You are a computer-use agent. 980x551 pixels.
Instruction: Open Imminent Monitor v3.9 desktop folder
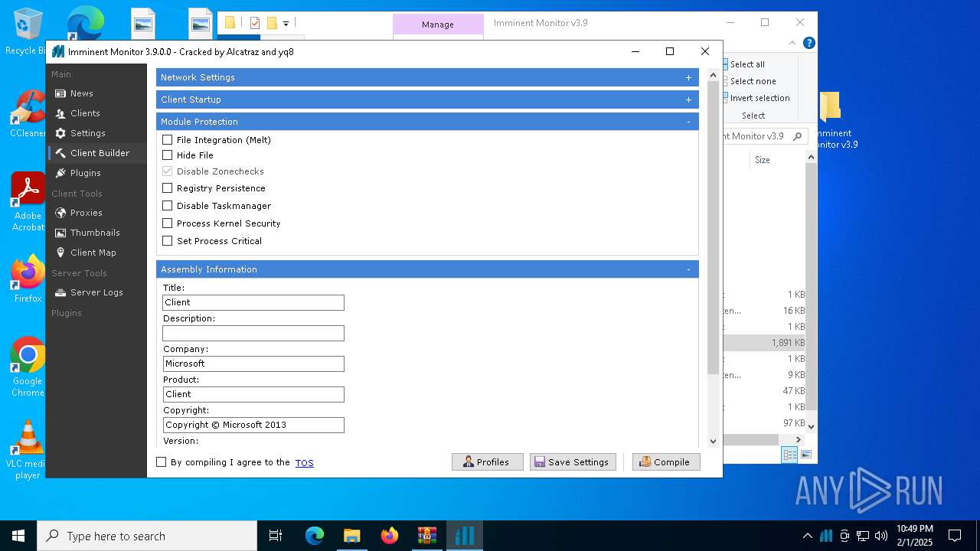click(833, 121)
